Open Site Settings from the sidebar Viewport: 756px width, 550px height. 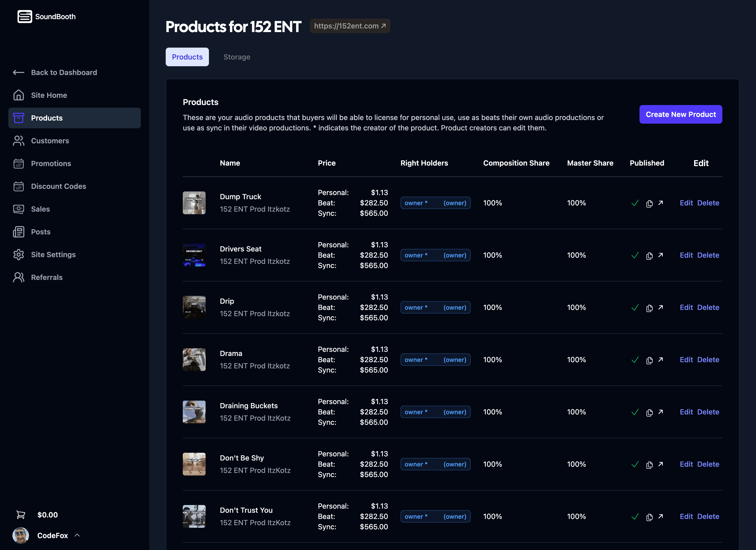[x=53, y=255]
